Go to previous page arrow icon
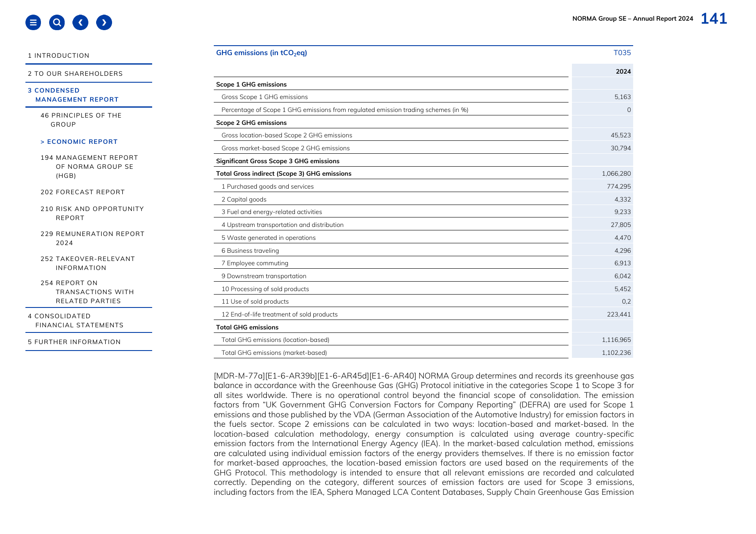This screenshot has width=756, height=534. pyautogui.click(x=81, y=22)
